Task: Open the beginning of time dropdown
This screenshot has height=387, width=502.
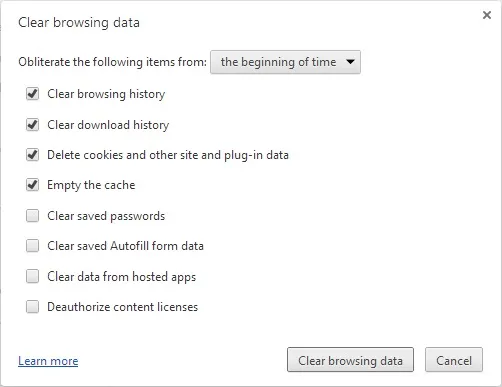Action: [x=285, y=62]
